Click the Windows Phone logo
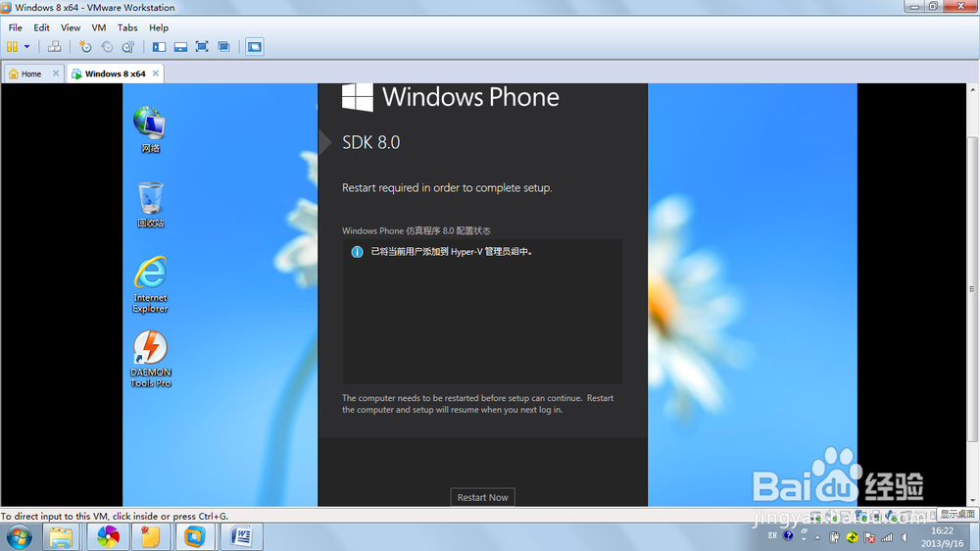980x551 pixels. point(357,98)
